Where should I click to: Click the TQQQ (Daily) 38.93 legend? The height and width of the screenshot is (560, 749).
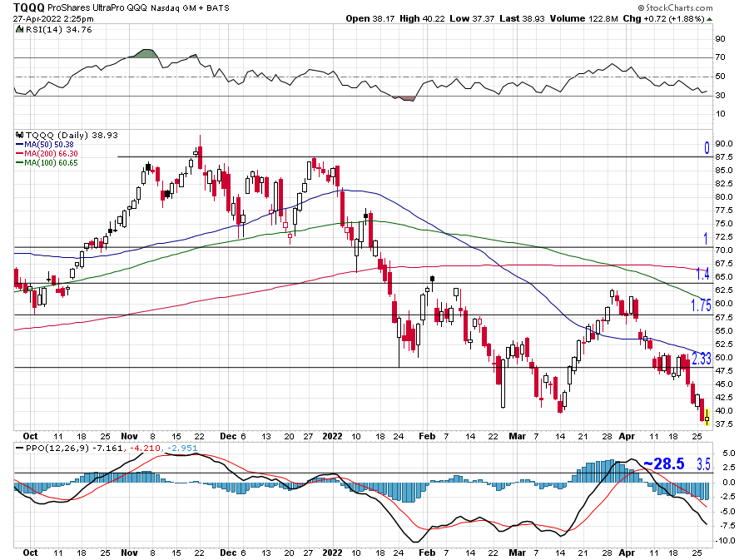click(x=72, y=135)
